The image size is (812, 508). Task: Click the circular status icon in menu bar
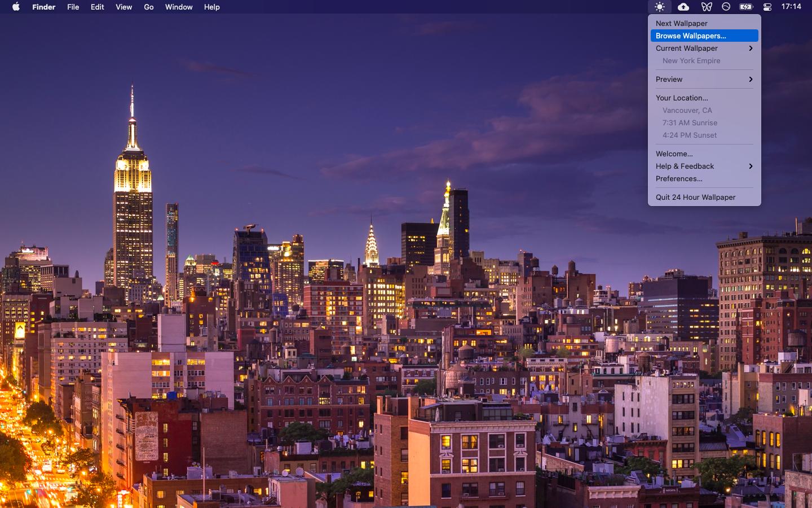tap(726, 7)
